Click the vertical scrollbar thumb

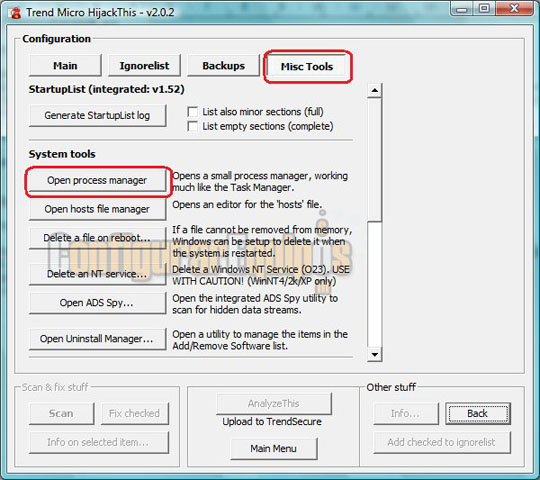(374, 160)
